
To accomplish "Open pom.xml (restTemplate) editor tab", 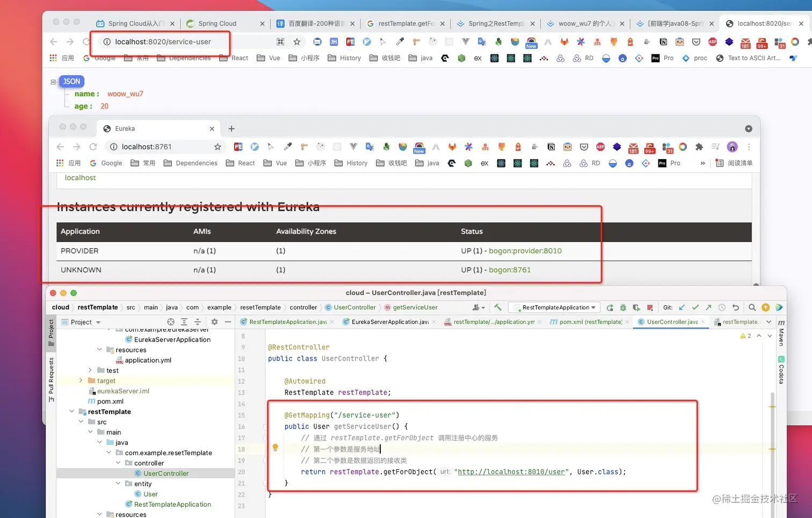I will [x=590, y=322].
